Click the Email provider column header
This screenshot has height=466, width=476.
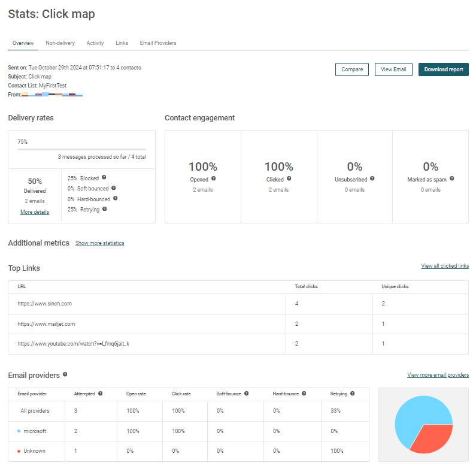point(32,394)
